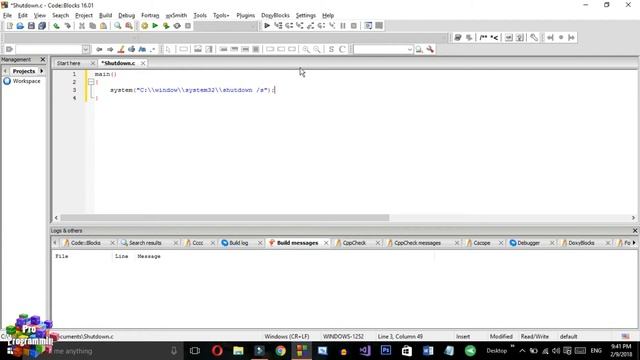Open the File menu
Screen dimensions: 640x360
(x=7, y=16)
